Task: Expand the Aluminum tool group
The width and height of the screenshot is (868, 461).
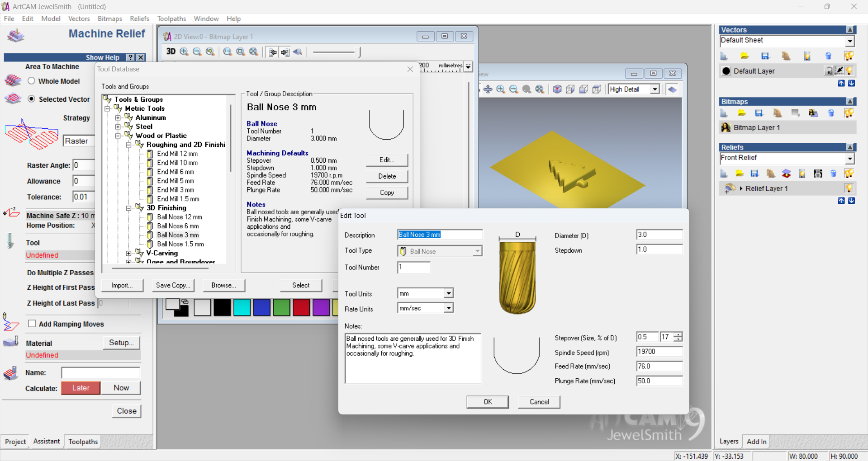Action: point(118,118)
